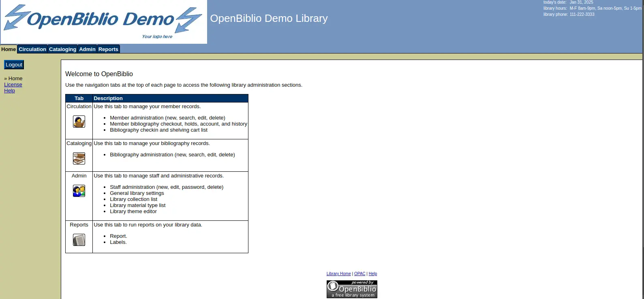Click the Cataloging books icon in table

coord(79,158)
